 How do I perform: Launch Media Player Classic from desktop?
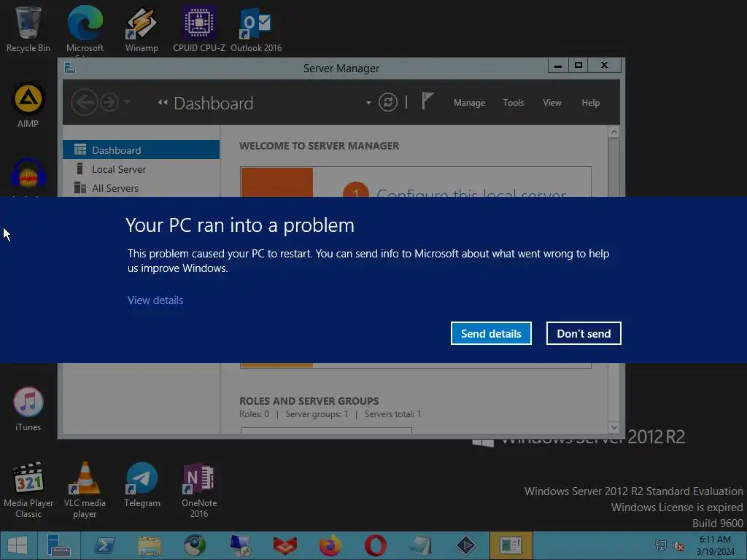(28, 489)
